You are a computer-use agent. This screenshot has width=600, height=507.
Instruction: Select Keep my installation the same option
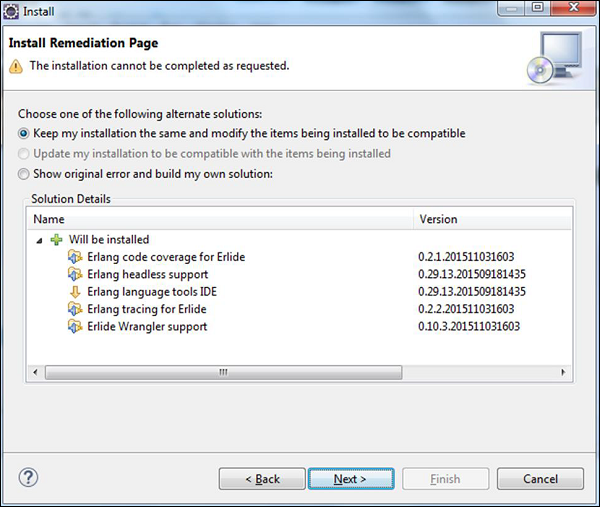coord(25,133)
